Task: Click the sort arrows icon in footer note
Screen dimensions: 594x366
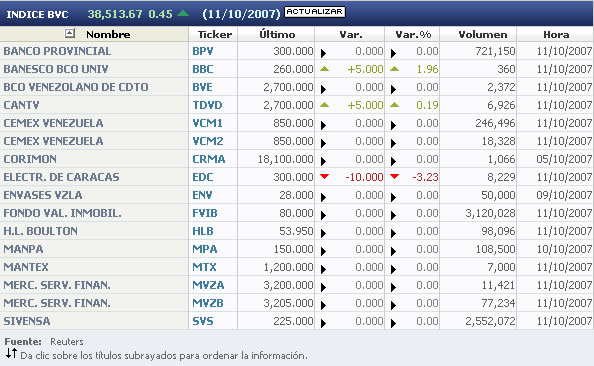Action: (11, 353)
